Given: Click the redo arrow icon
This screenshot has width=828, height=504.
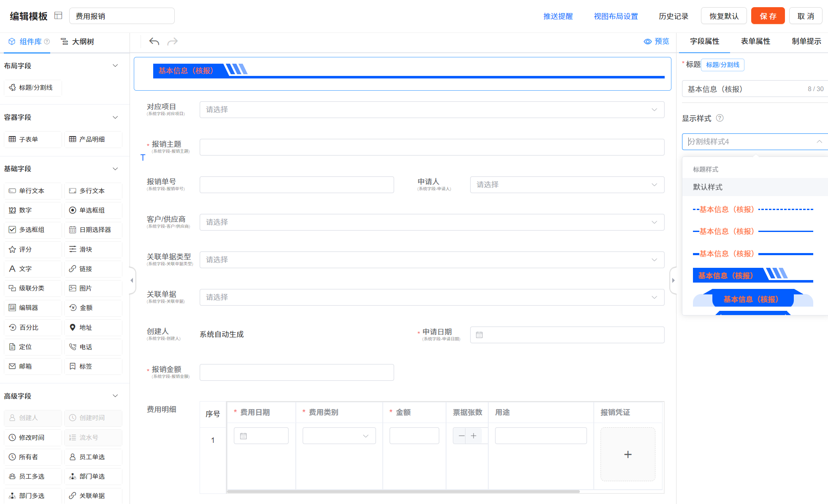Looking at the screenshot, I should 173,41.
